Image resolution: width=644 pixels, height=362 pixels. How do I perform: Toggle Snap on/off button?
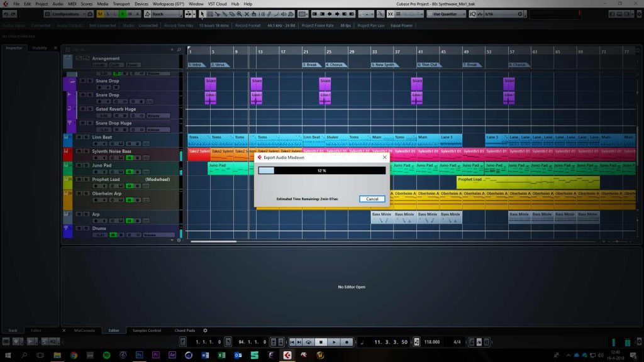(x=390, y=14)
